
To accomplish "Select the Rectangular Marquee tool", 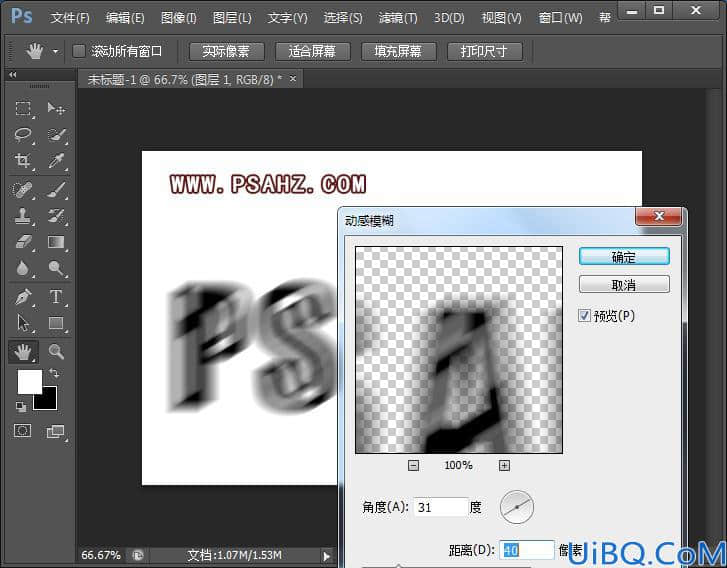I will 23,108.
